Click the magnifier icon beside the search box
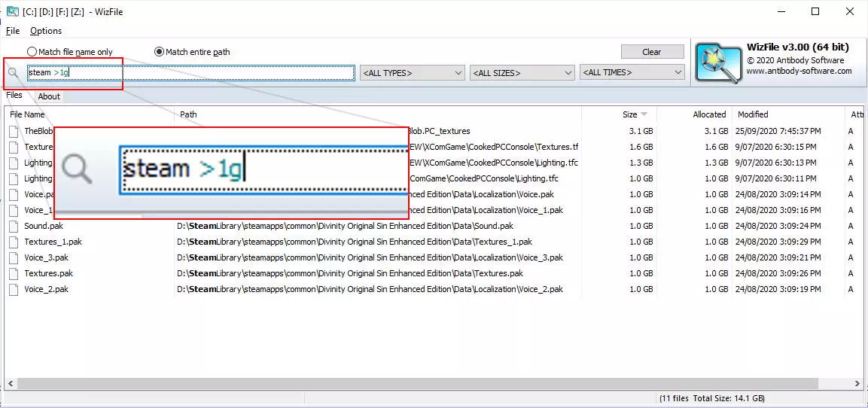The image size is (868, 408). [x=13, y=73]
